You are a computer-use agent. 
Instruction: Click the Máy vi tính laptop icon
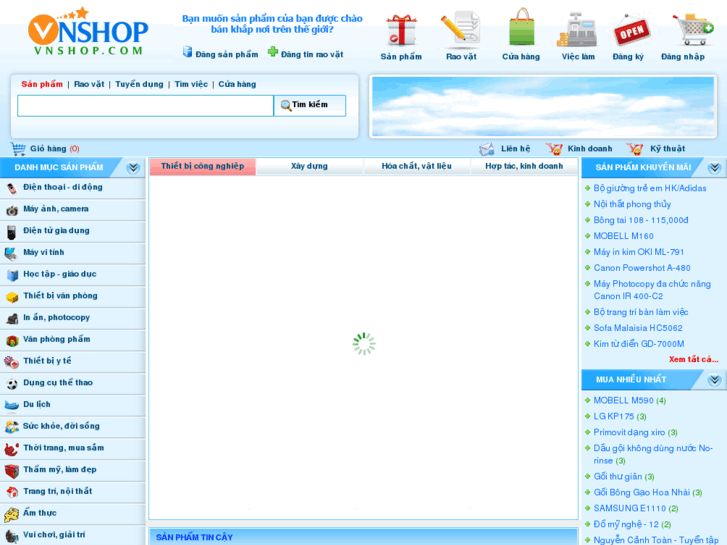click(12, 254)
